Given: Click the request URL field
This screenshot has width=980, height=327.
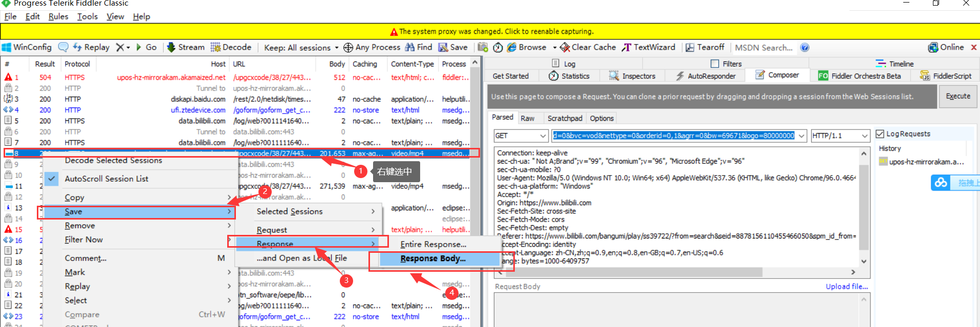Looking at the screenshot, I should pos(673,136).
